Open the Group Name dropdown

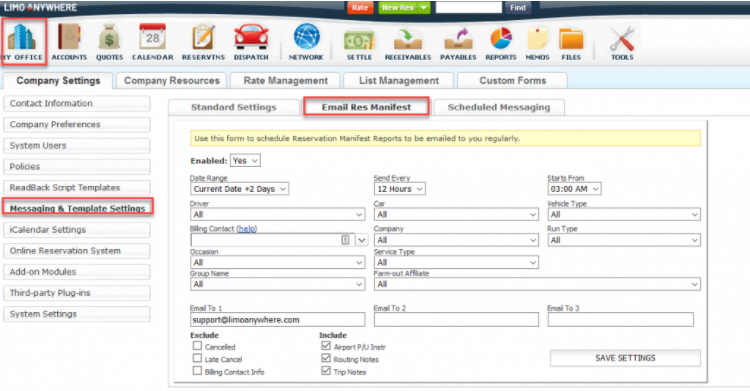[x=277, y=284]
